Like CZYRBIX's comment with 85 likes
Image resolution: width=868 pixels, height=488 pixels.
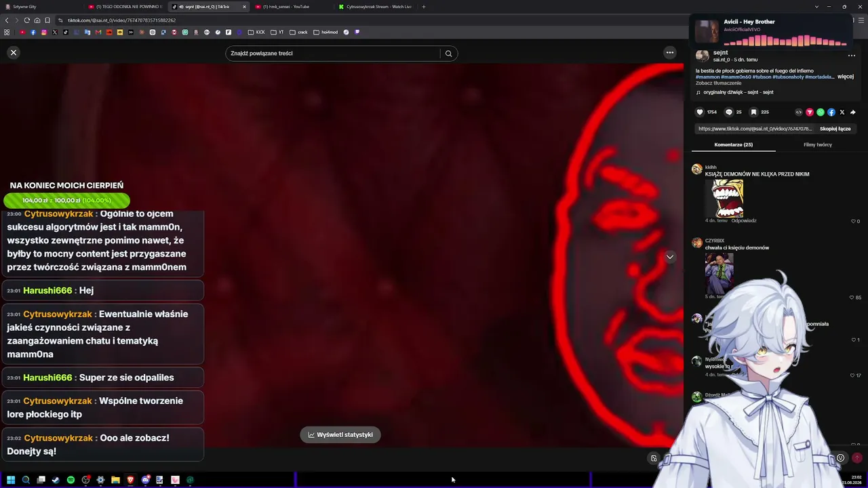pyautogui.click(x=852, y=298)
